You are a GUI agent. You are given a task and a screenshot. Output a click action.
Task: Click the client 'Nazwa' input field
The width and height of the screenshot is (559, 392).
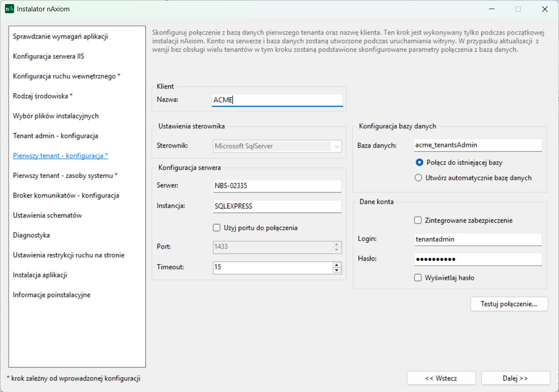click(x=277, y=100)
